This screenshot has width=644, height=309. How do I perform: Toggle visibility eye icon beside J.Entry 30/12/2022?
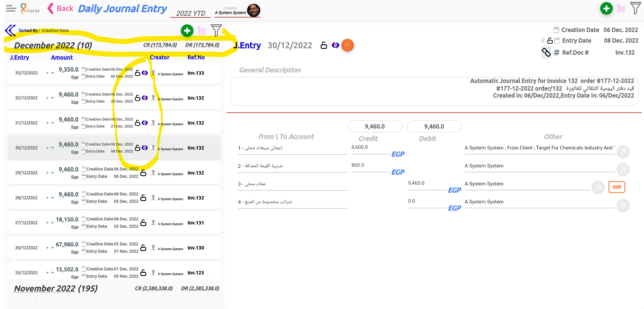pyautogui.click(x=335, y=45)
